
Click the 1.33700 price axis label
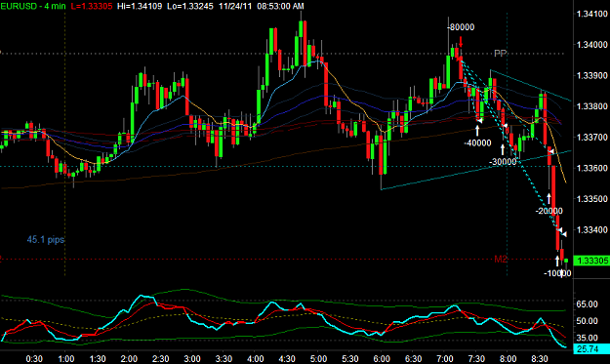591,138
